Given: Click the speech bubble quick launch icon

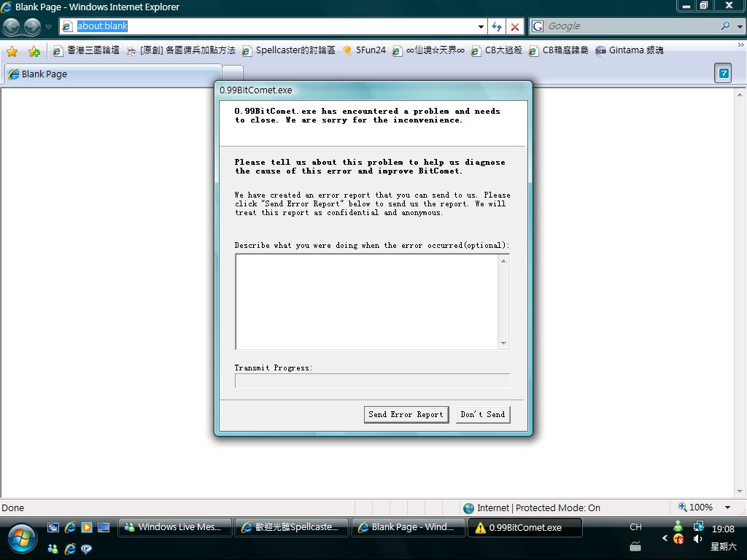Looking at the screenshot, I should (86, 549).
